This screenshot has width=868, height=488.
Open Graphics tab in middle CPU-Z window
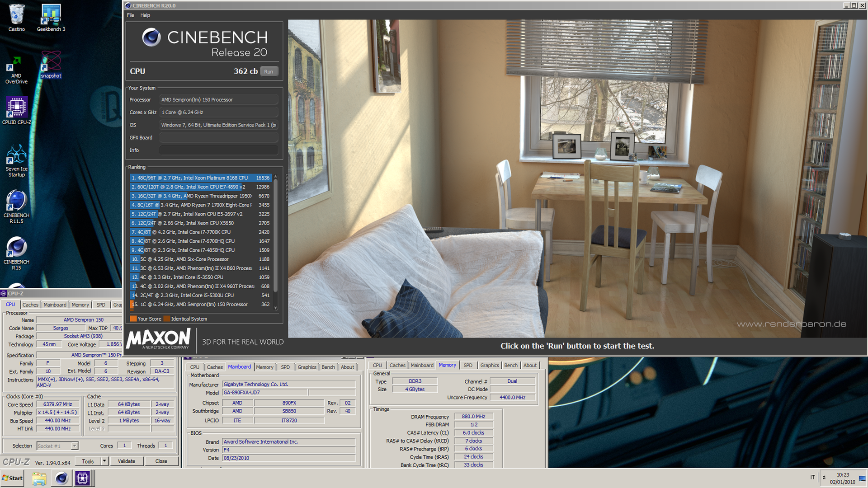point(307,367)
